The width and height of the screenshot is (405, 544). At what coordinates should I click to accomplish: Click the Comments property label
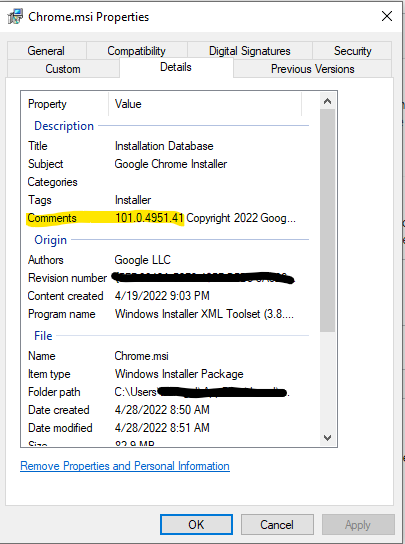(52, 218)
